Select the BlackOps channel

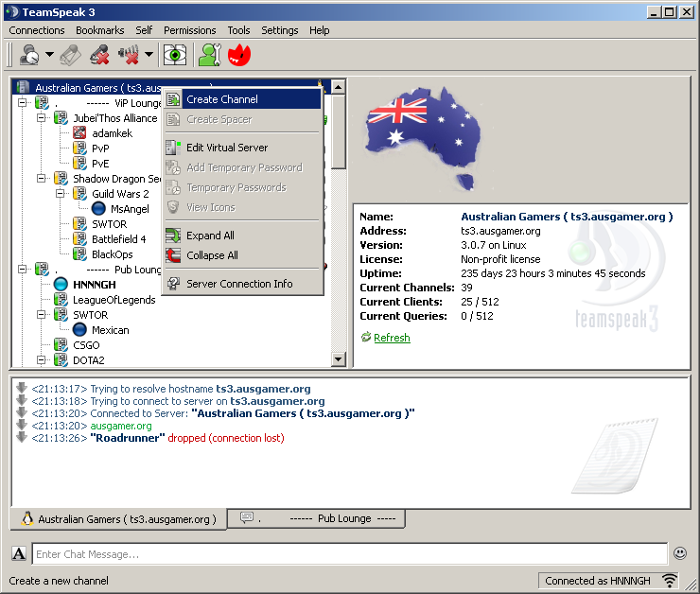click(x=112, y=254)
